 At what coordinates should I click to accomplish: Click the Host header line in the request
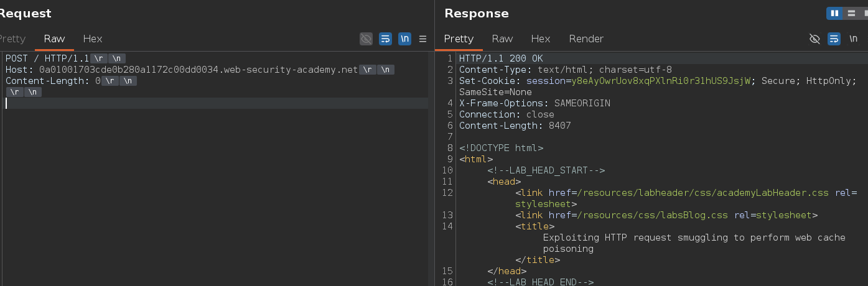[x=182, y=70]
